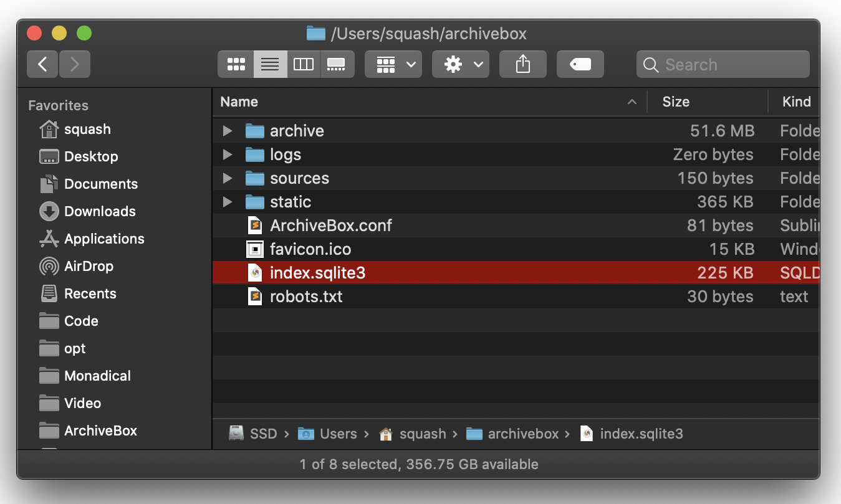Open Desktop in the sidebar

pos(79,156)
